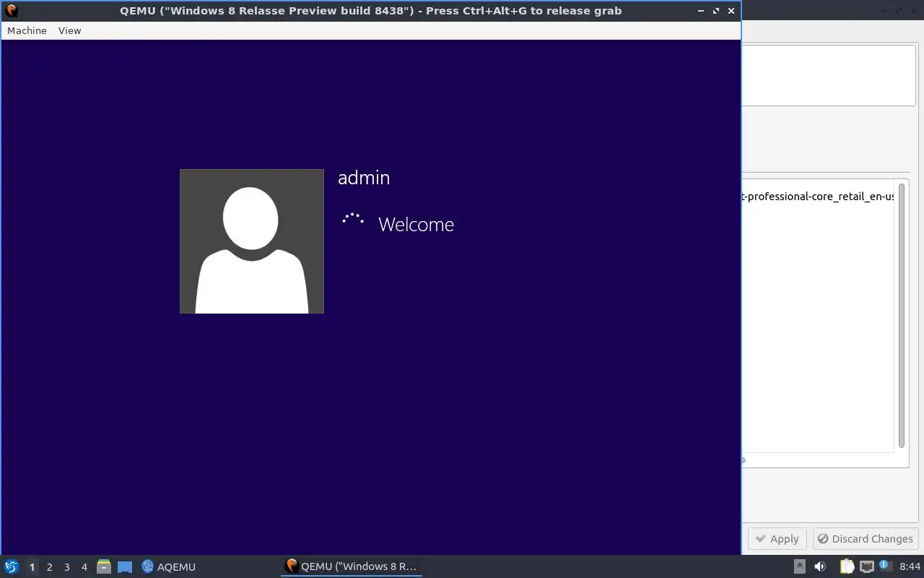Switch to virtual desktop 4
The width and height of the screenshot is (924, 578).
tap(84, 567)
